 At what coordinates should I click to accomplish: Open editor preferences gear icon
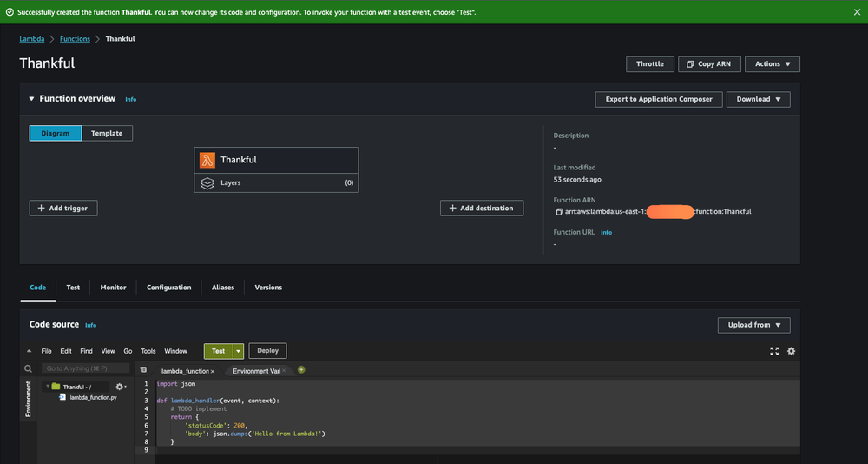pos(791,351)
